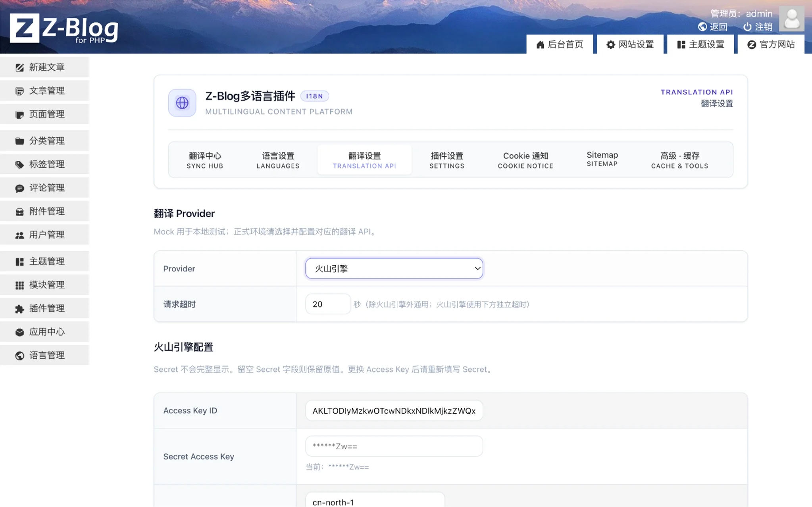Image resolution: width=812 pixels, height=507 pixels.
Task: Click the article management icon
Action: [19, 91]
